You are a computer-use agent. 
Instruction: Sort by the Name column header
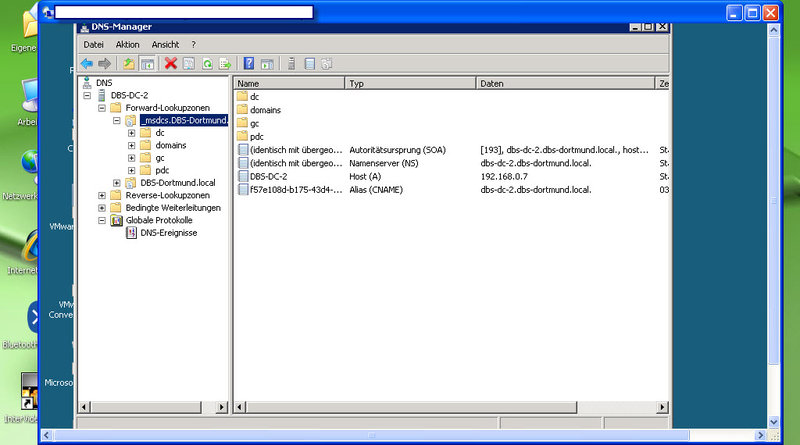(289, 83)
